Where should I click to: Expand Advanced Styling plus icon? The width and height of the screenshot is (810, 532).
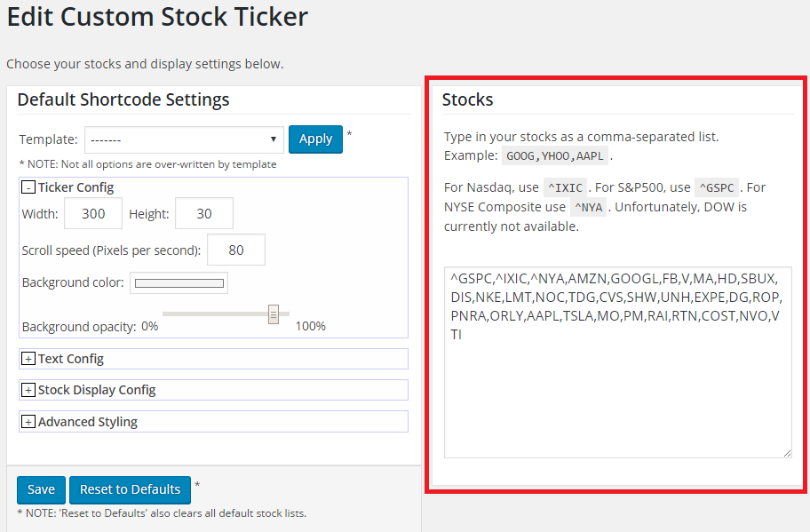coord(28,422)
